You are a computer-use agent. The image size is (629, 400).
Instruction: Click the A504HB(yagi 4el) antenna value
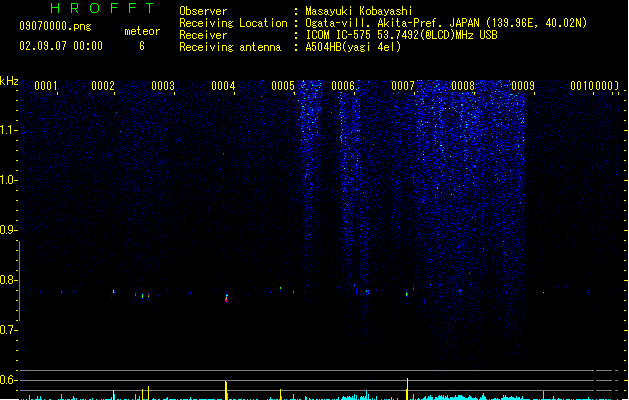353,47
